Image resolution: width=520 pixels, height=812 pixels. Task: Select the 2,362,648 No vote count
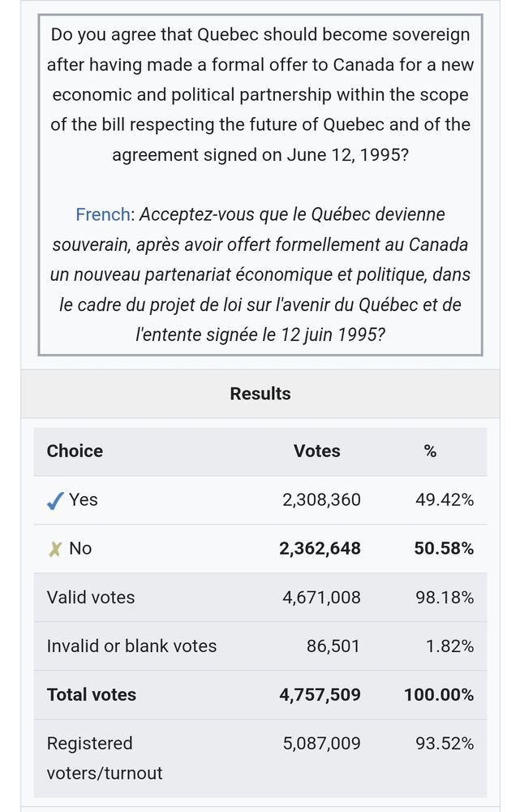pos(320,548)
